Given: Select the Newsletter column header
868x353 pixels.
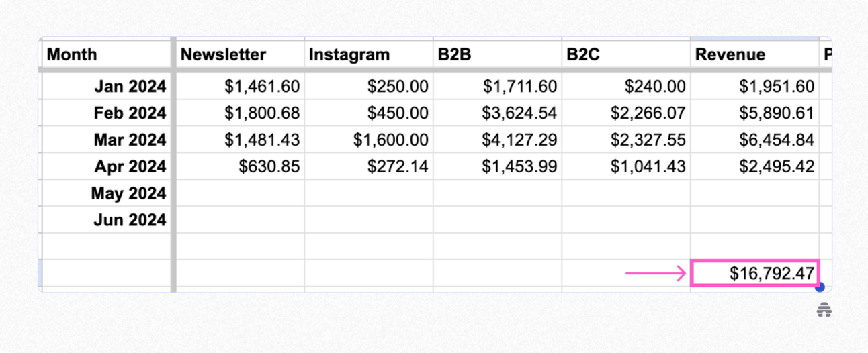Looking at the screenshot, I should pos(240,54).
